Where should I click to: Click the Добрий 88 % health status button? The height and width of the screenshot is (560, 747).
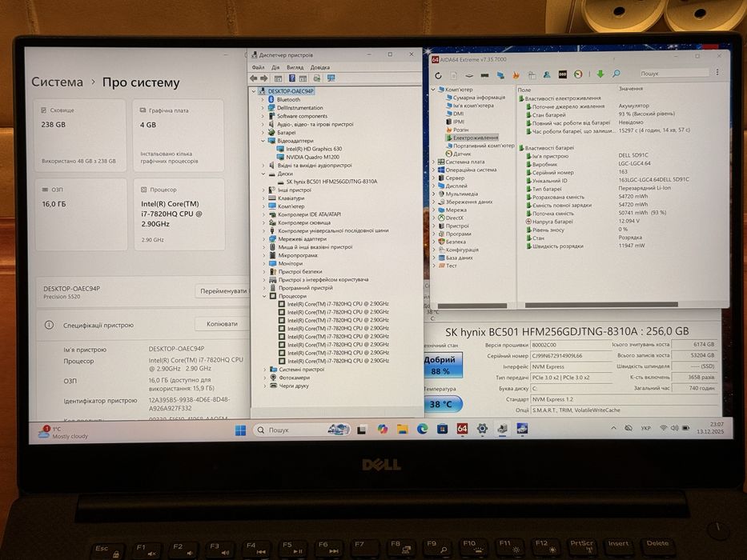tap(443, 366)
